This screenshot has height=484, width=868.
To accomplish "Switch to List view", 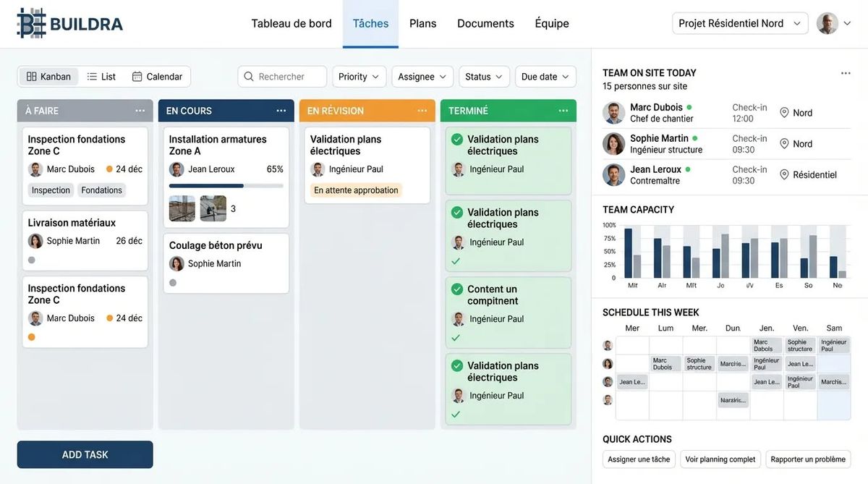I will [x=101, y=77].
